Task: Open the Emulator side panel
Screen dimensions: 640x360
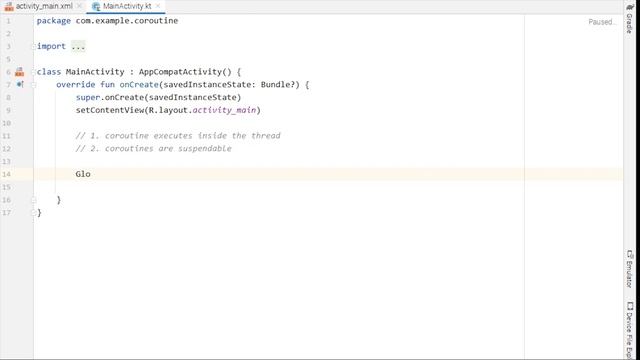Action: click(x=630, y=269)
